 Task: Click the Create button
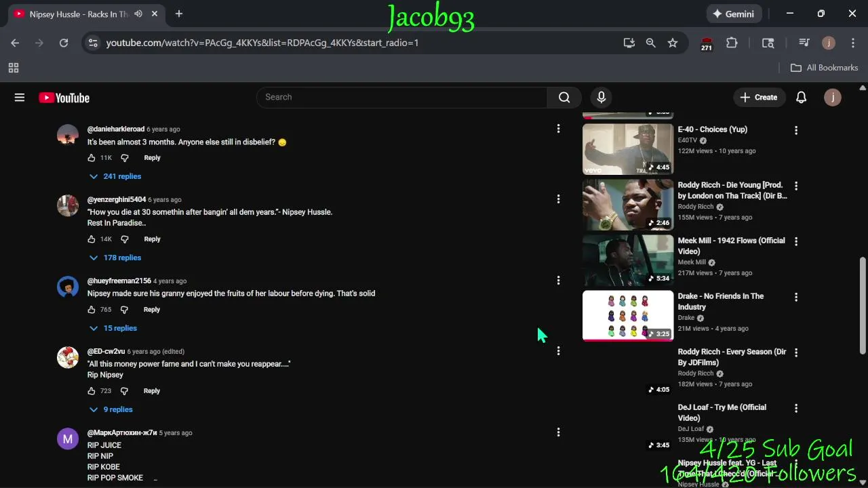click(759, 98)
